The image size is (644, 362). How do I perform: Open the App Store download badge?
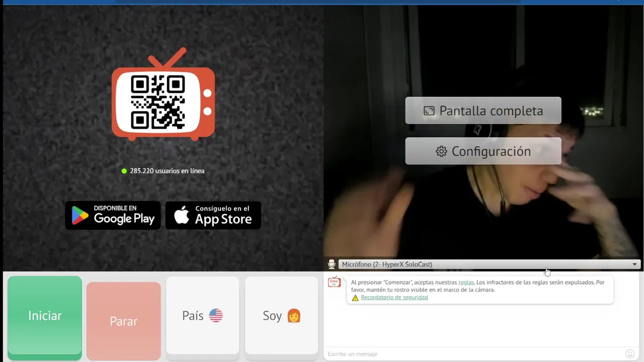tap(213, 215)
